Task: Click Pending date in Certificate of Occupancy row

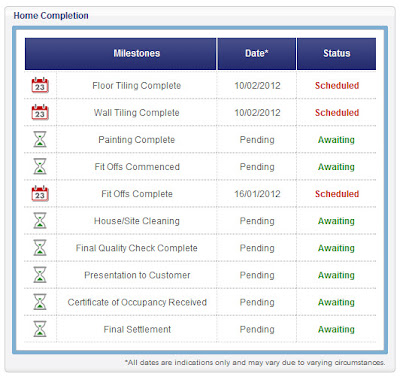Action: pos(257,302)
